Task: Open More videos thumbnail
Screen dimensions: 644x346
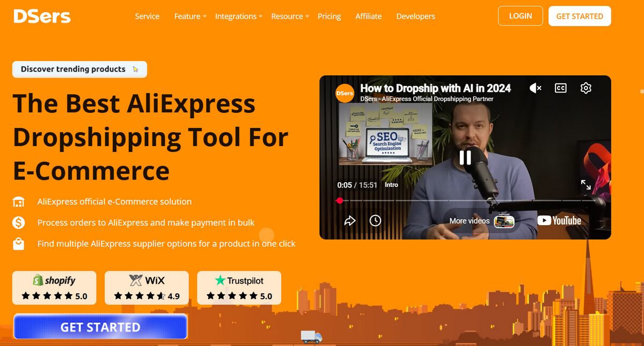Action: 504,221
